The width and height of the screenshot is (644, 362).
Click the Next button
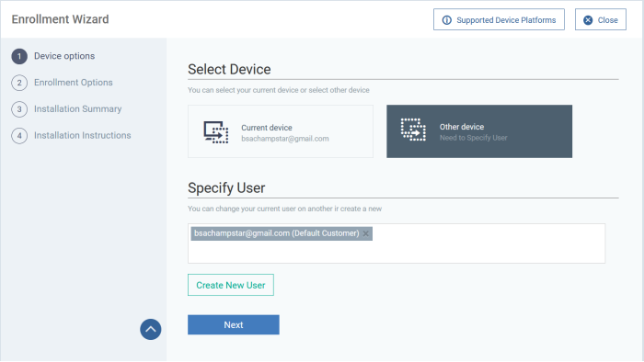[x=234, y=324]
